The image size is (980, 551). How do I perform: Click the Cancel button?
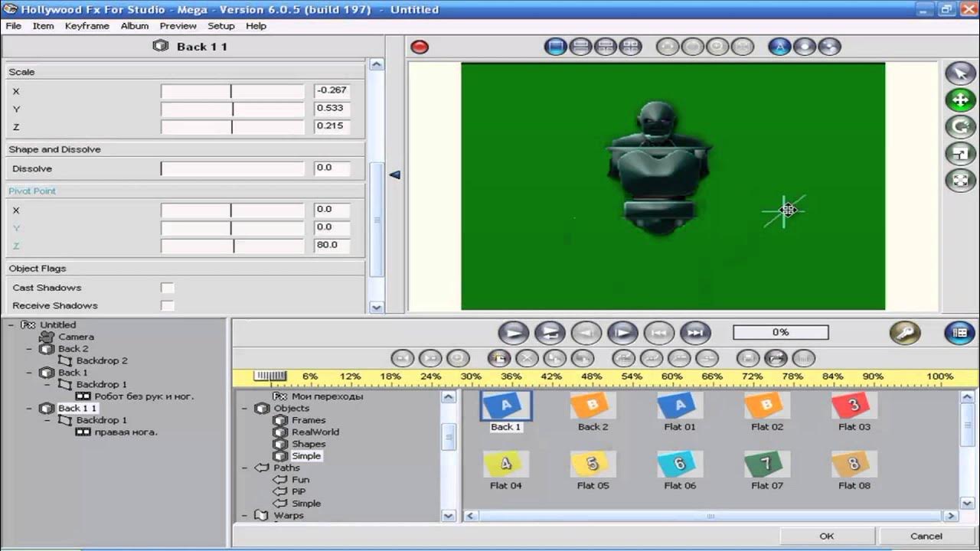(x=926, y=536)
